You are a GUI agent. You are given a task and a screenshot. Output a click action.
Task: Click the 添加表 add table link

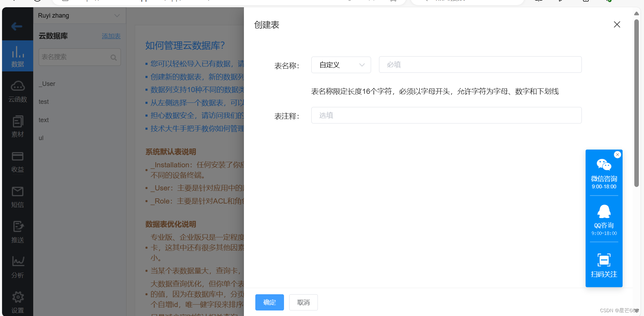tap(111, 36)
